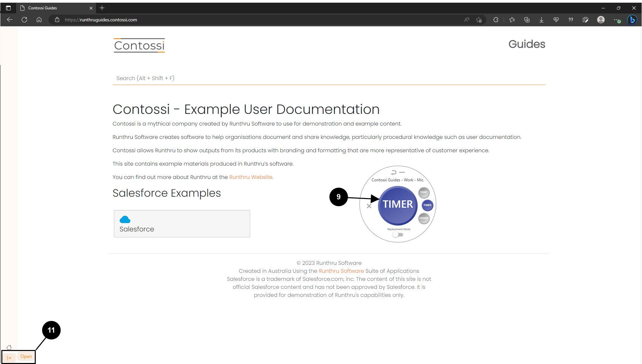The image size is (642, 364).
Task: Click the Contossi logo
Action: [x=139, y=45]
